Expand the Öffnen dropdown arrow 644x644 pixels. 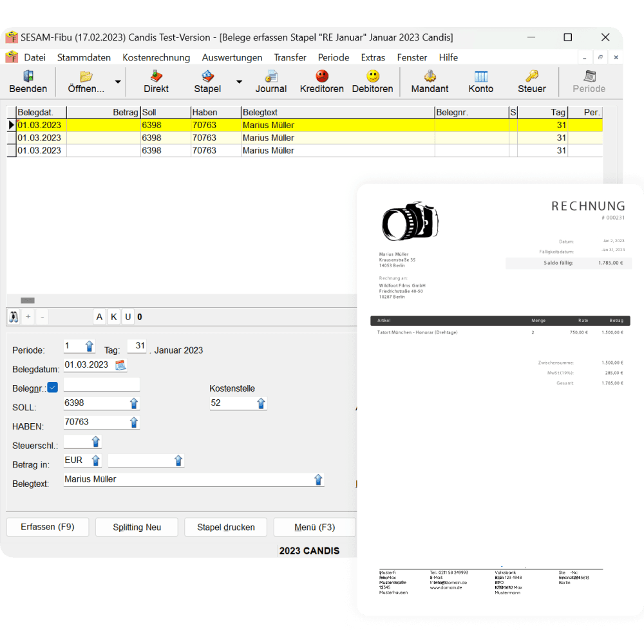(118, 81)
